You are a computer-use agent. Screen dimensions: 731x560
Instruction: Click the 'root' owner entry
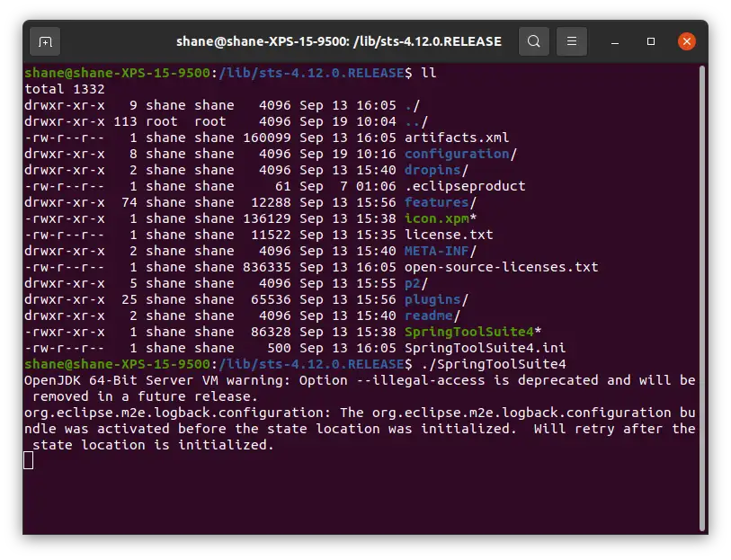coord(161,121)
